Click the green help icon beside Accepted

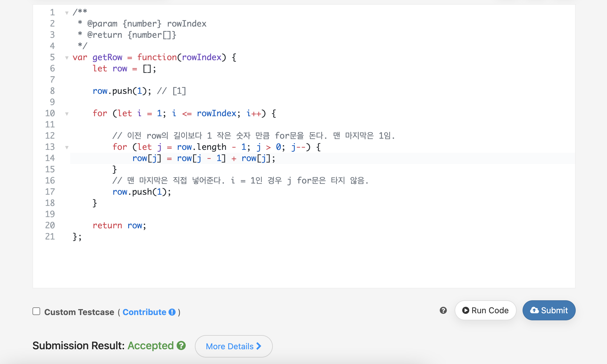(x=181, y=345)
